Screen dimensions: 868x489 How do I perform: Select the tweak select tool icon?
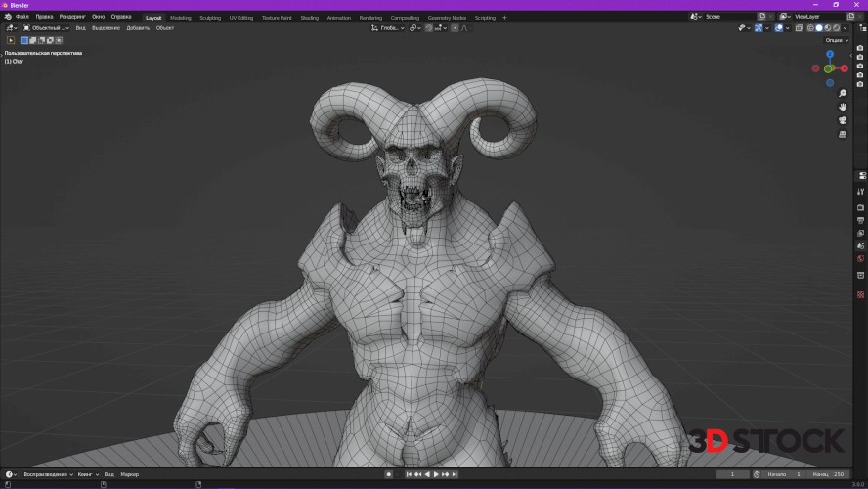pos(11,40)
